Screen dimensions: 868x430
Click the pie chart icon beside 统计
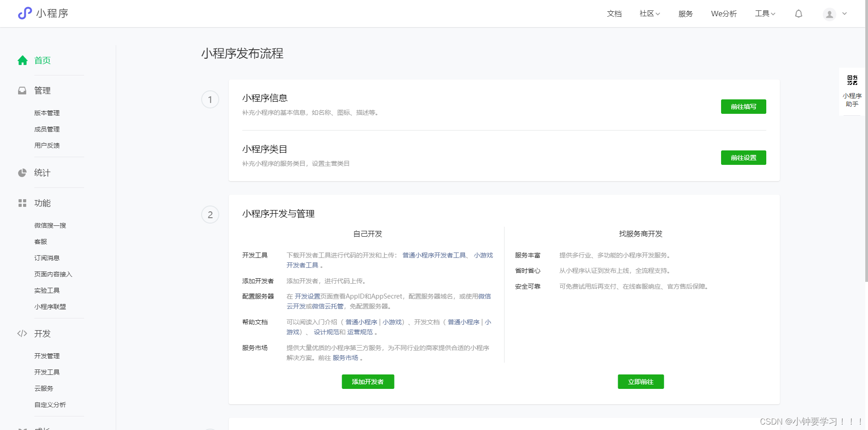coord(22,173)
